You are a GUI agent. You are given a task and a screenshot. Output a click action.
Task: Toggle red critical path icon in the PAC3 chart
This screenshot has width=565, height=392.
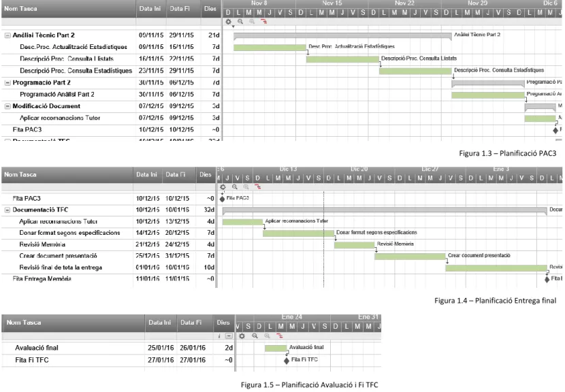pyautogui.click(x=263, y=22)
